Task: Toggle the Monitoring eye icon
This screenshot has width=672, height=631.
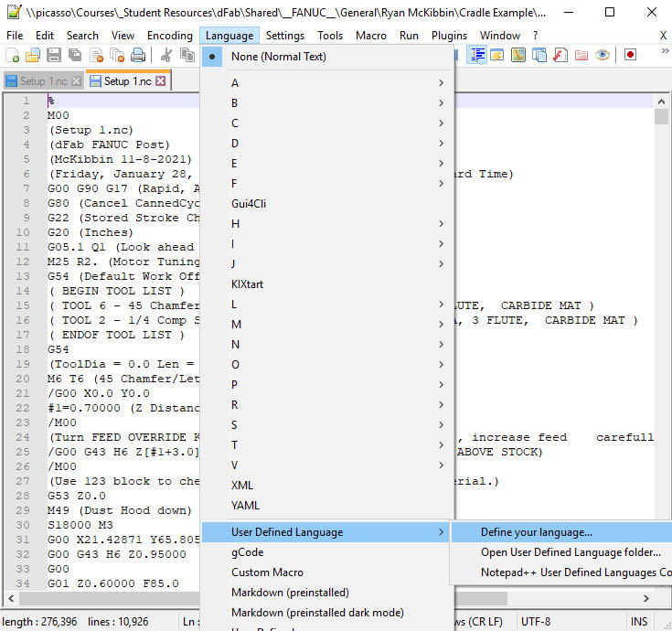Action: click(x=603, y=55)
